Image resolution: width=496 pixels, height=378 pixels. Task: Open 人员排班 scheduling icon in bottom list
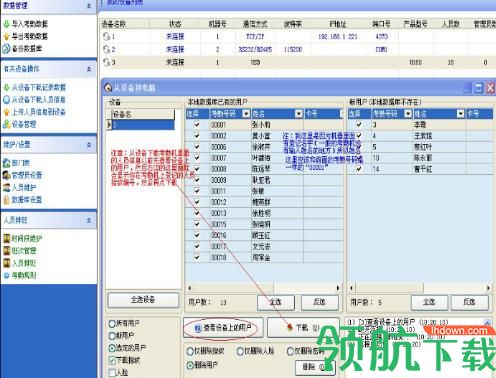(x=6, y=263)
